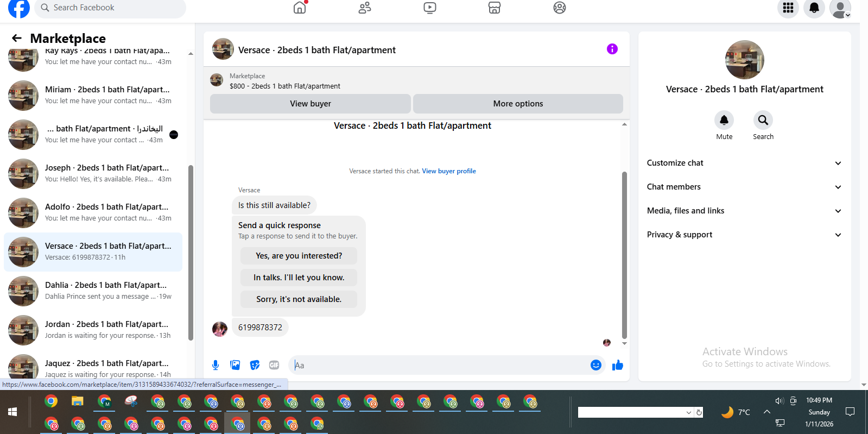868x434 pixels.
Task: Show hidden system tray icons
Action: 767,412
